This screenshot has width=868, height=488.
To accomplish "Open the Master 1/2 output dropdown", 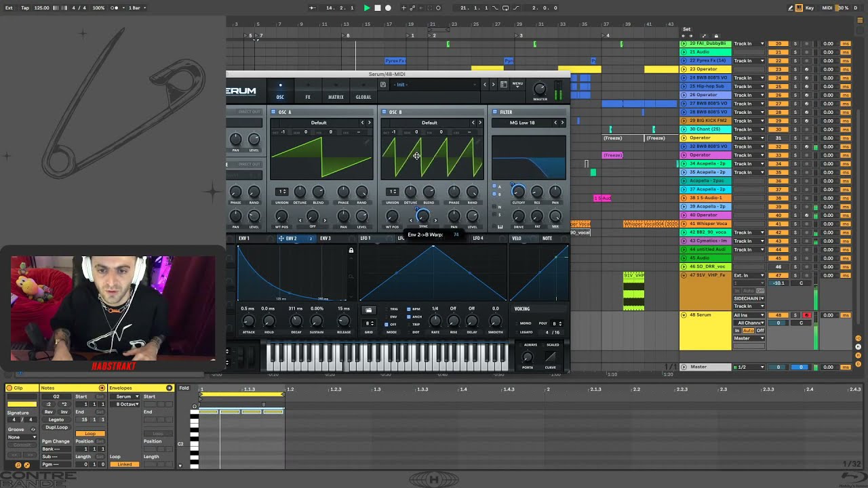I will (749, 367).
